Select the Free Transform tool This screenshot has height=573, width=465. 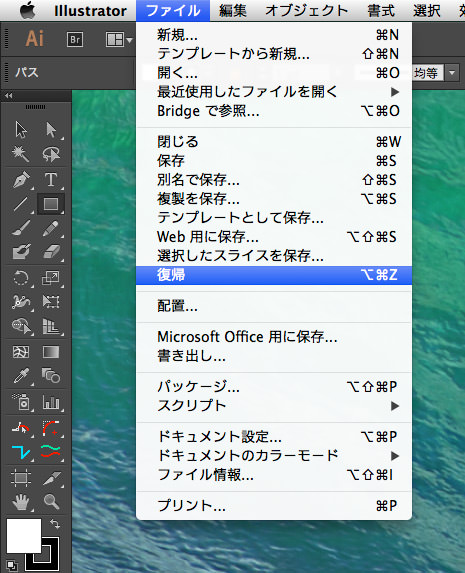point(51,302)
